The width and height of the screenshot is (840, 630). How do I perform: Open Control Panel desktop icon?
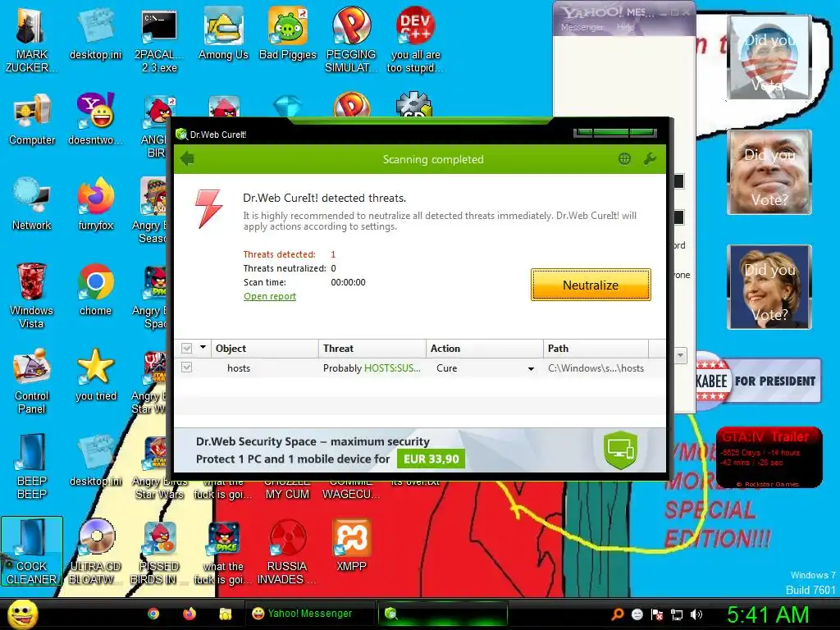[32, 381]
